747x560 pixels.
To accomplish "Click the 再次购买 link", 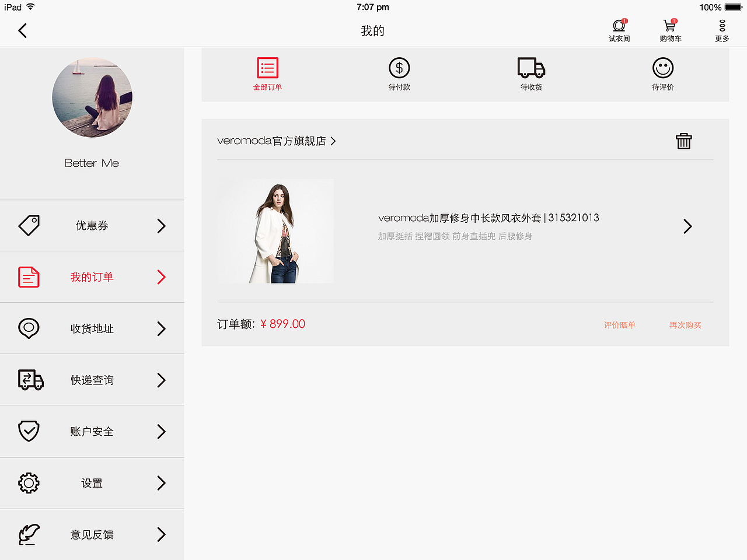I will click(x=686, y=325).
